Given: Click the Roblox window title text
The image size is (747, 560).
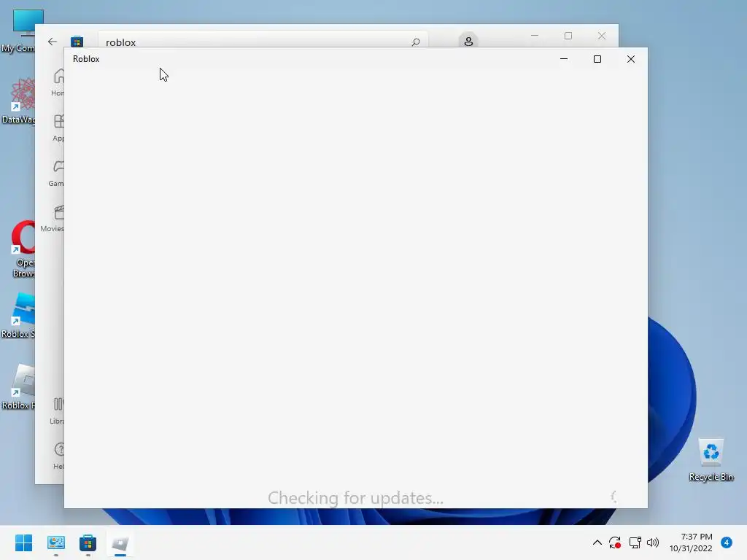Looking at the screenshot, I should (86, 59).
